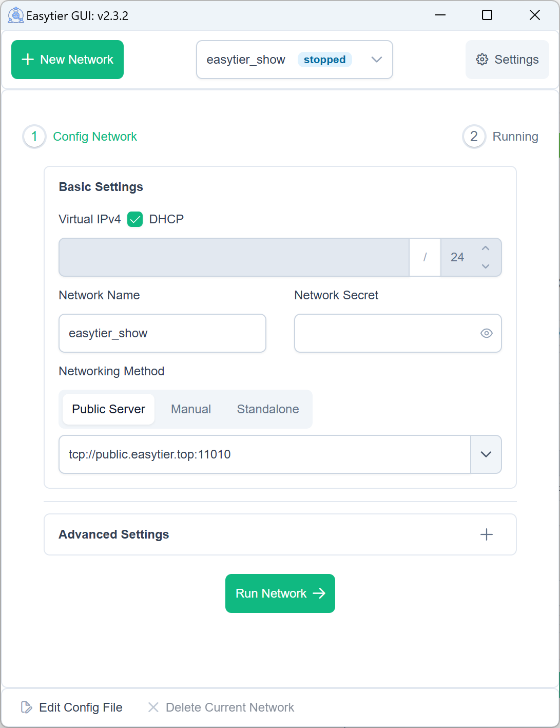Disable DHCP for Virtual IPv4

click(x=135, y=219)
